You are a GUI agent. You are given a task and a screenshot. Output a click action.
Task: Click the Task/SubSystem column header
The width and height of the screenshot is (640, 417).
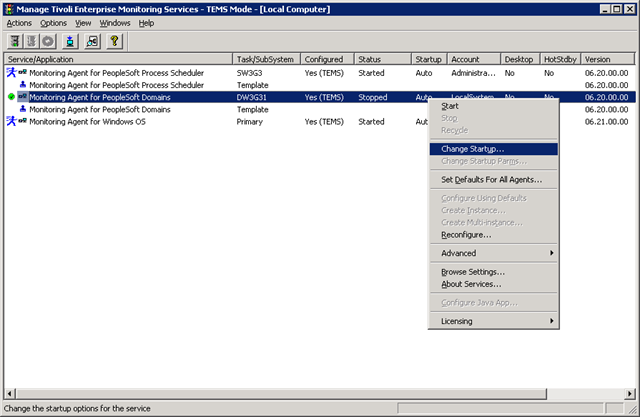tap(266, 59)
